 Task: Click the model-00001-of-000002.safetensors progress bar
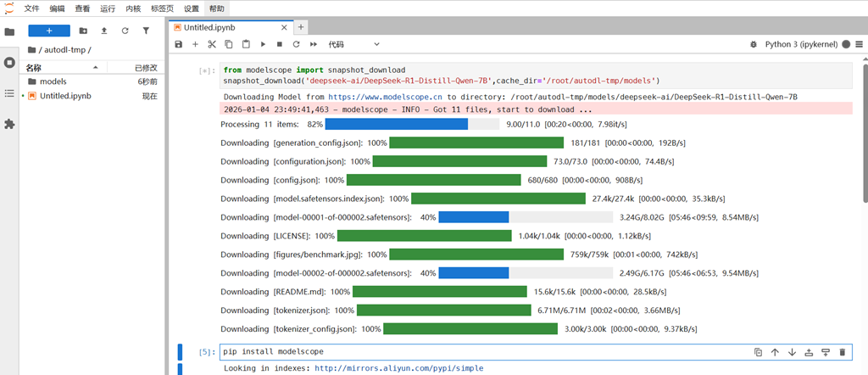526,217
